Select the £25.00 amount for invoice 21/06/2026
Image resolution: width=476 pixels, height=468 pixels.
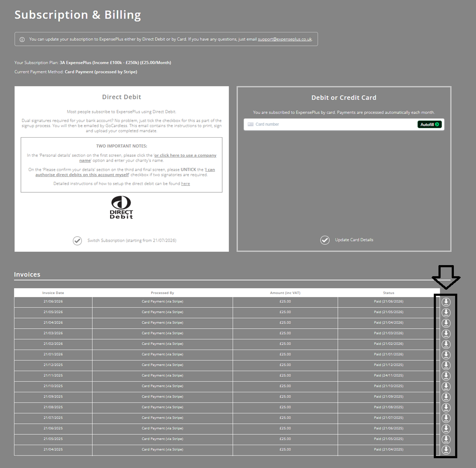(x=285, y=301)
